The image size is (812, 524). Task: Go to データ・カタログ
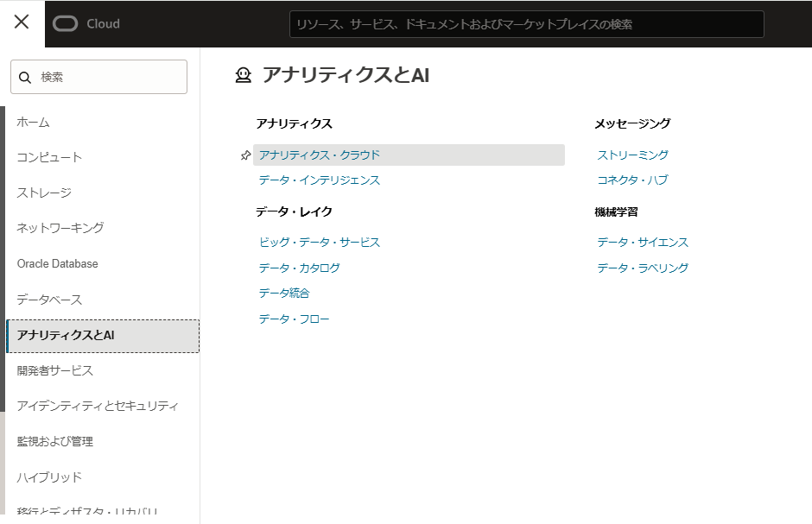[x=300, y=268]
